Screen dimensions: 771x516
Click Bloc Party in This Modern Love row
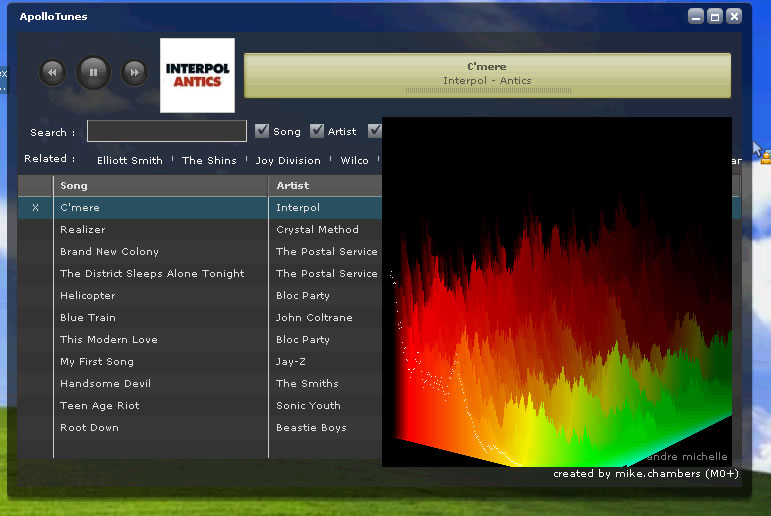coord(303,340)
